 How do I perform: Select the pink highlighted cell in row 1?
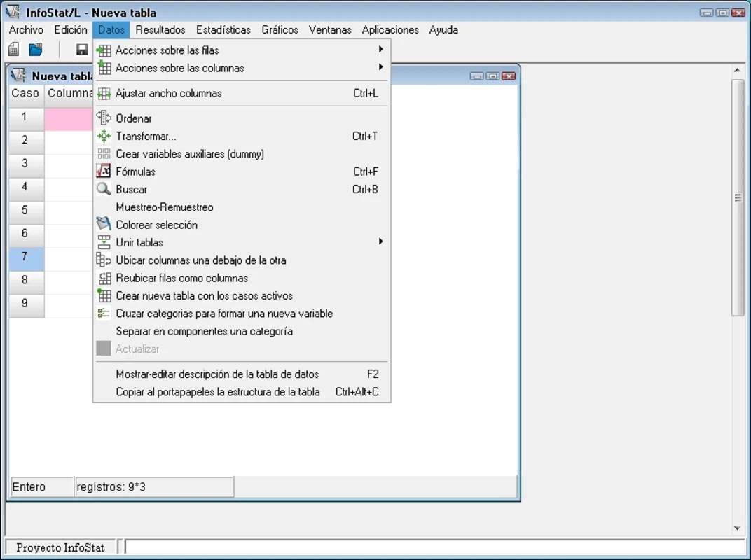click(69, 118)
